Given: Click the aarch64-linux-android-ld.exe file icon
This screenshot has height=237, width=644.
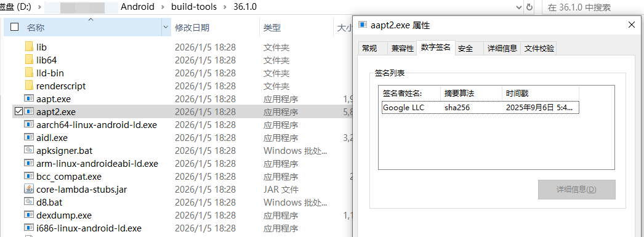Looking at the screenshot, I should click(29, 124).
